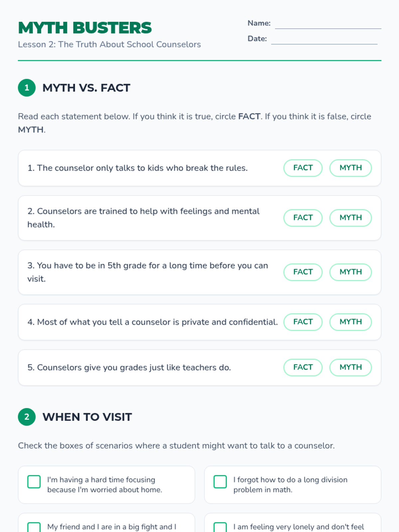
Task: Pick MYTH for counselors give grades statement
Action: pos(350,367)
